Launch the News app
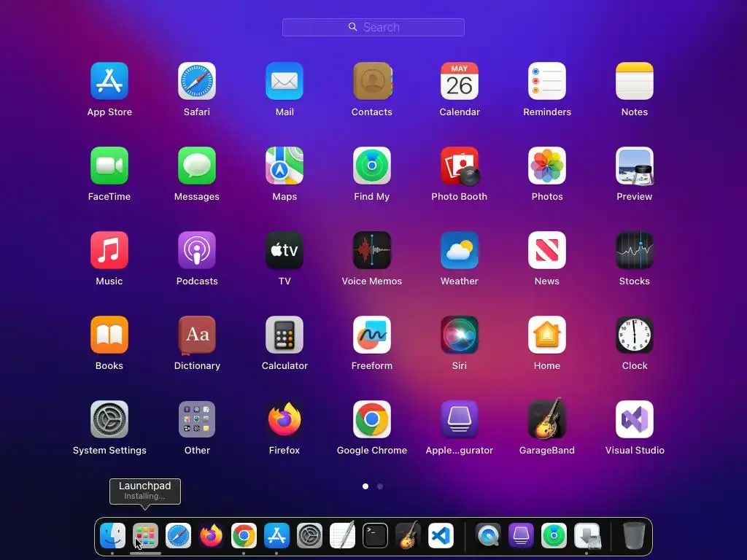The height and width of the screenshot is (560, 747). coord(547,250)
